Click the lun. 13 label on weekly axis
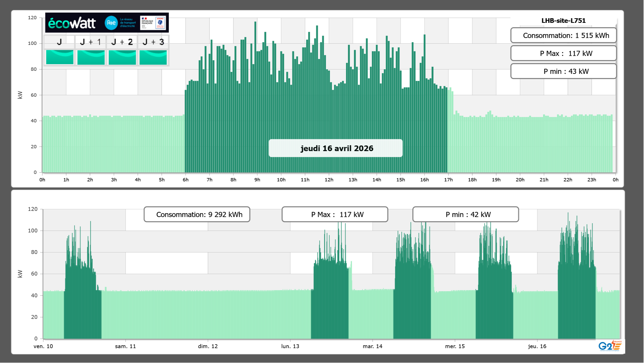Viewport: 644px width, 363px height. point(290,346)
